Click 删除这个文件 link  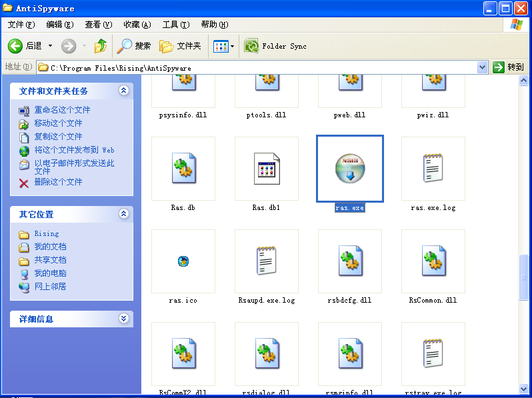coord(58,182)
